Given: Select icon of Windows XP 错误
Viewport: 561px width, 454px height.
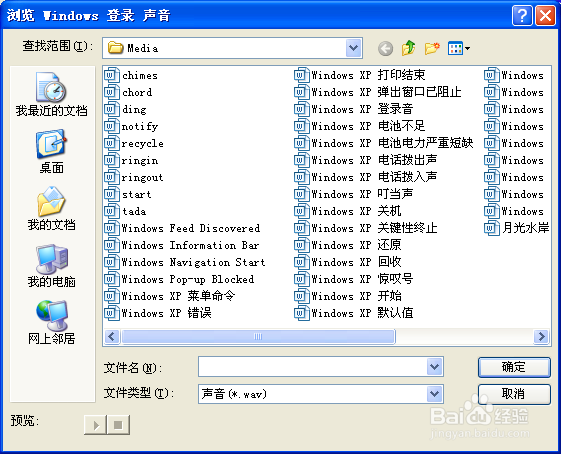Looking at the screenshot, I should (x=112, y=313).
